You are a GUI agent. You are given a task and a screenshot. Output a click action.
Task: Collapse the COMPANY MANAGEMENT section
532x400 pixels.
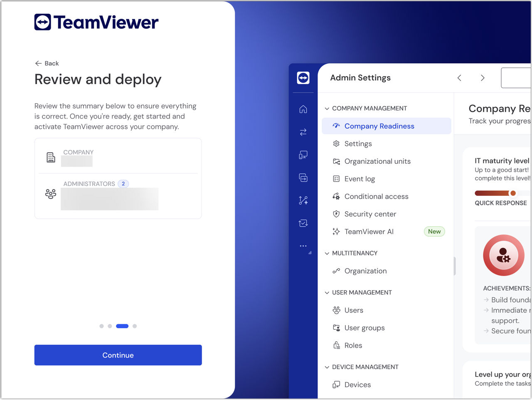point(327,109)
